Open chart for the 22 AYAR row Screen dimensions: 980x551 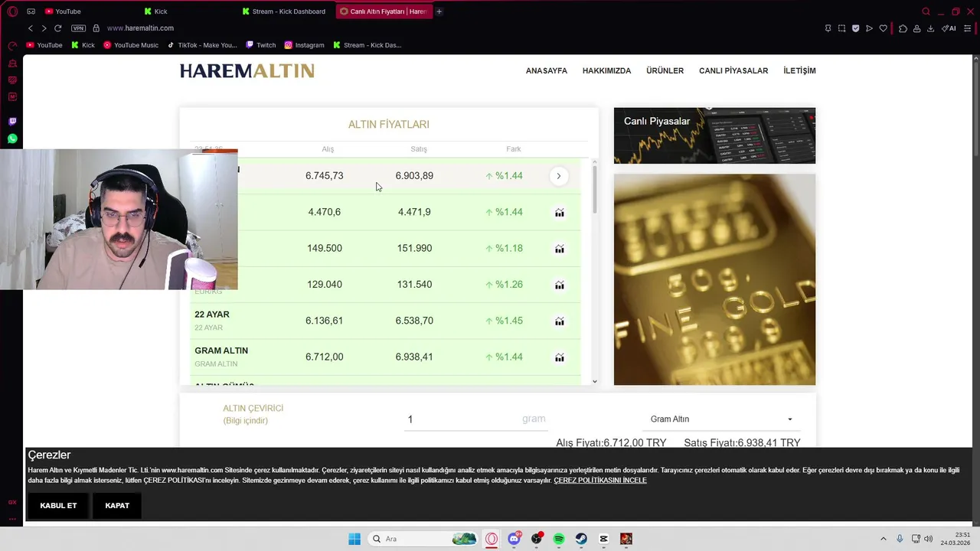(x=560, y=321)
